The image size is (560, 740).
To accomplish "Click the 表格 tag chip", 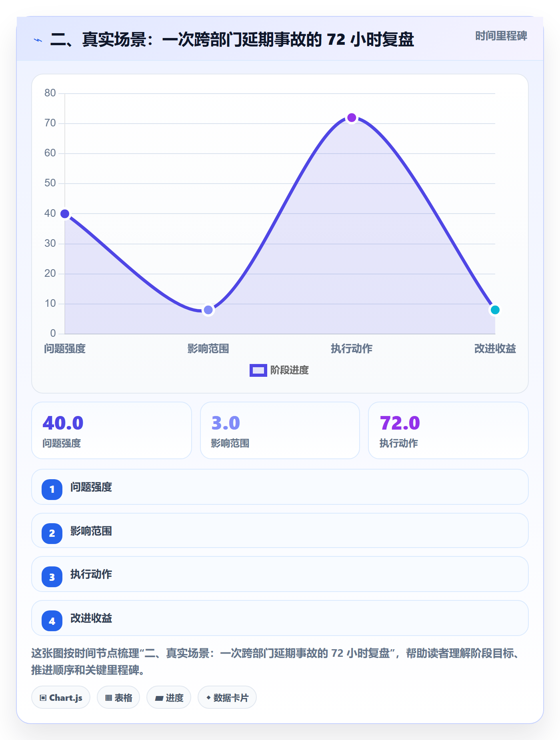I will 118,697.
